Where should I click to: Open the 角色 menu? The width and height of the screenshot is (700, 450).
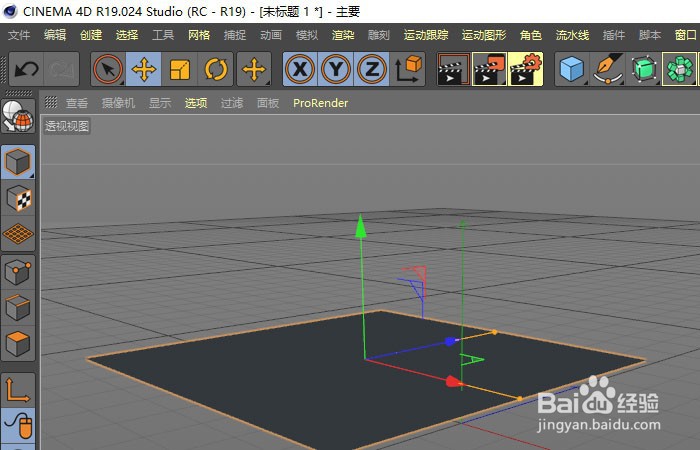tap(531, 35)
